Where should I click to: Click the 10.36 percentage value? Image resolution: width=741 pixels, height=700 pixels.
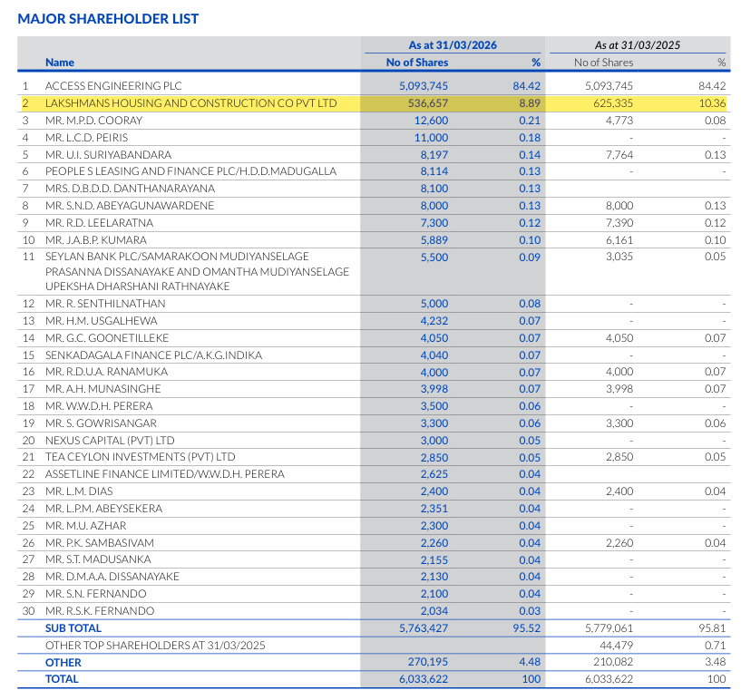pyautogui.click(x=712, y=103)
